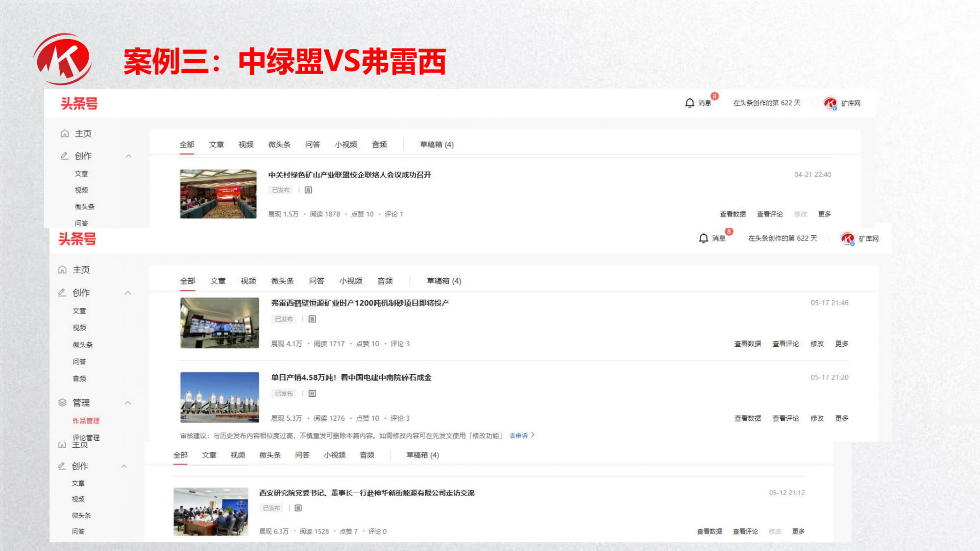This screenshot has width=980, height=551.
Task: Select the 问答 tab above the 弗雷西 article
Action: click(317, 281)
